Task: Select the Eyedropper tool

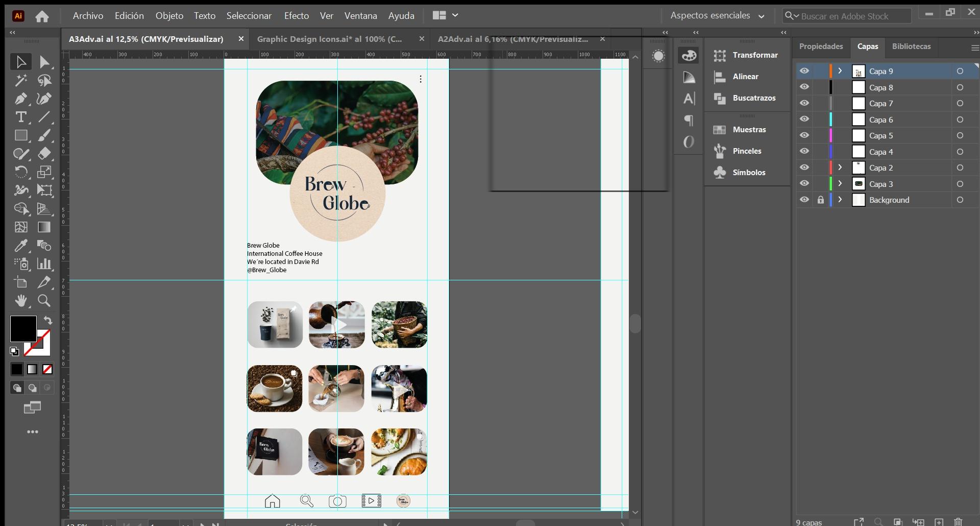Action: click(x=21, y=246)
